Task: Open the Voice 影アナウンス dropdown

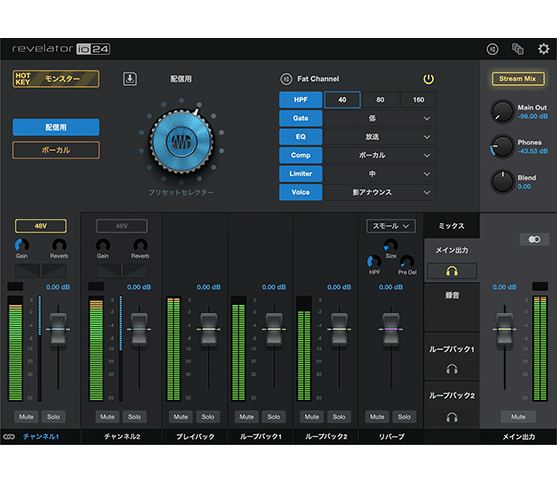Action: [380, 192]
